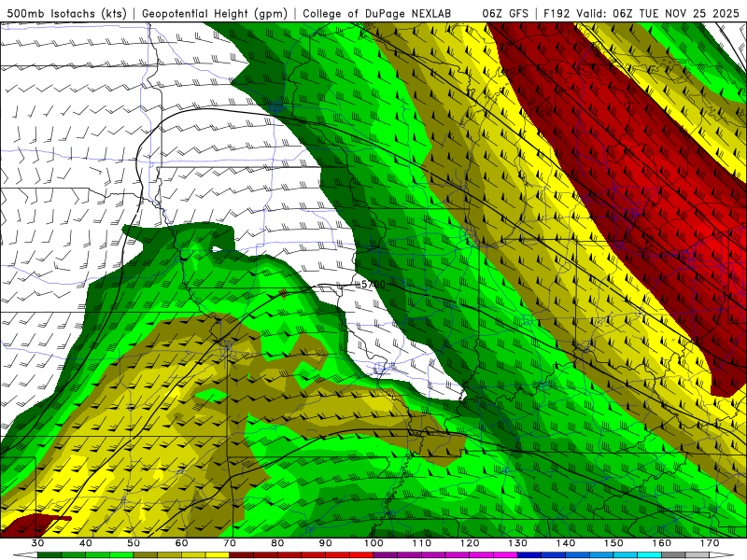Screen dimensions: 747x560
Task: Click the '30' value on the color scale
Action: pos(37,543)
